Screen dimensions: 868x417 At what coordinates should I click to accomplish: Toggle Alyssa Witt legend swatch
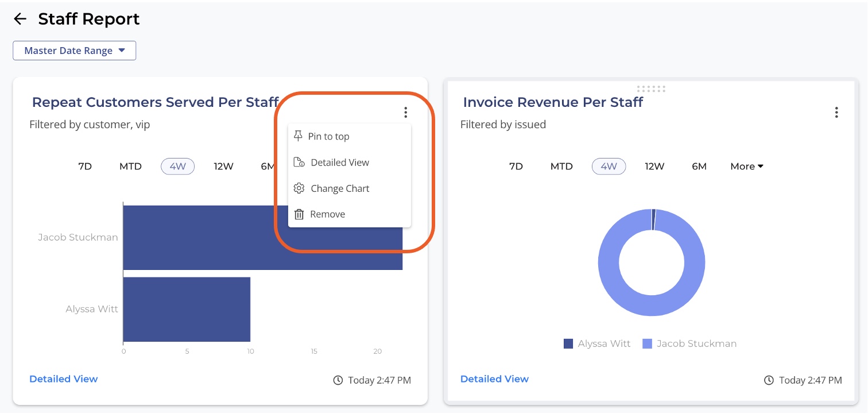568,344
